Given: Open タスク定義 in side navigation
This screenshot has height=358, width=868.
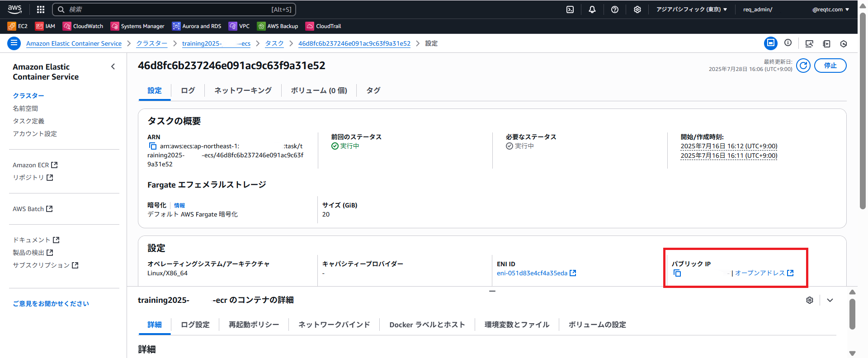Looking at the screenshot, I should [x=28, y=121].
